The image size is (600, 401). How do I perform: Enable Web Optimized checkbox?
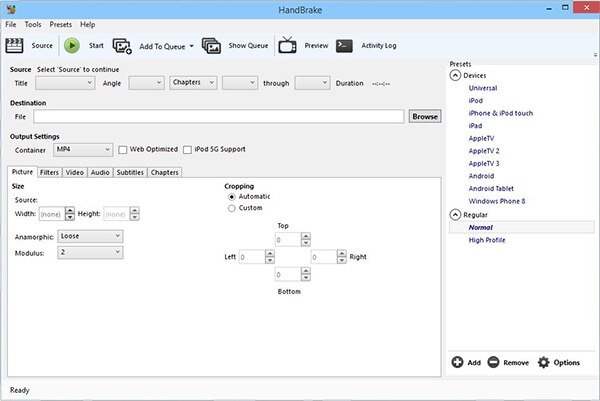(122, 150)
